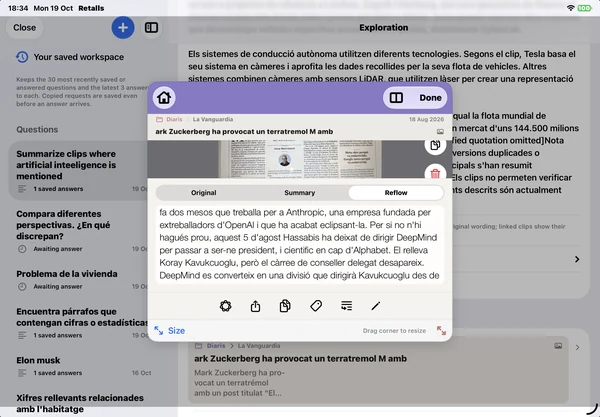Toggle the sidebar layout icon beside plus
Screen dimensions: 600x417
[152, 28]
